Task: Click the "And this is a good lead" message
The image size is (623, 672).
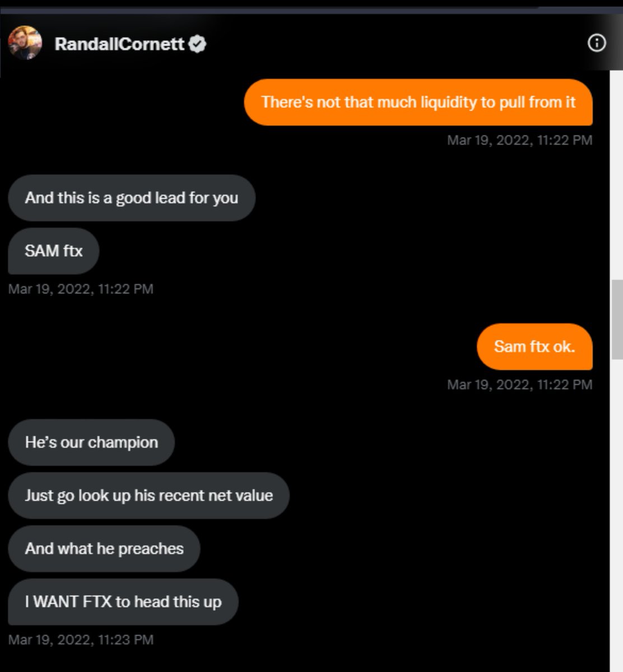Action: coord(131,198)
